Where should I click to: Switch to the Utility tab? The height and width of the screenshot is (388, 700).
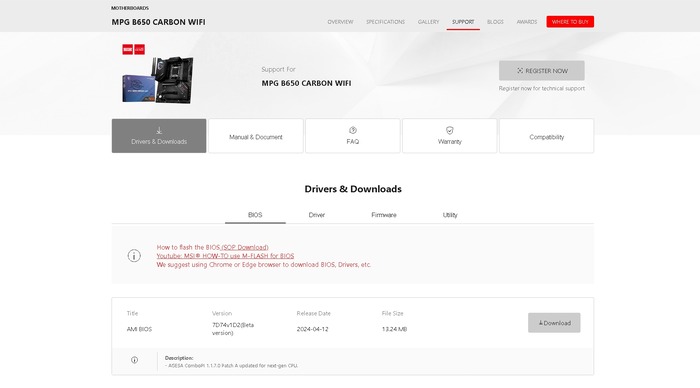tap(450, 215)
